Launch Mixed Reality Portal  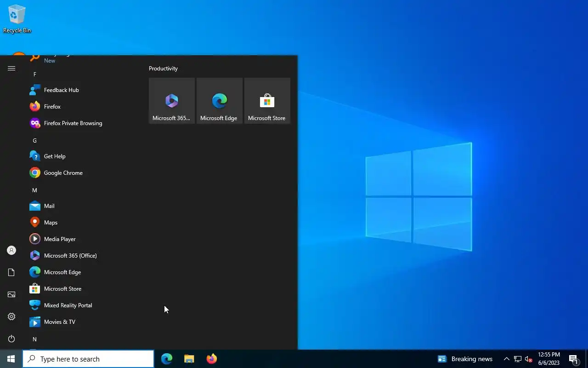pyautogui.click(x=83, y=305)
